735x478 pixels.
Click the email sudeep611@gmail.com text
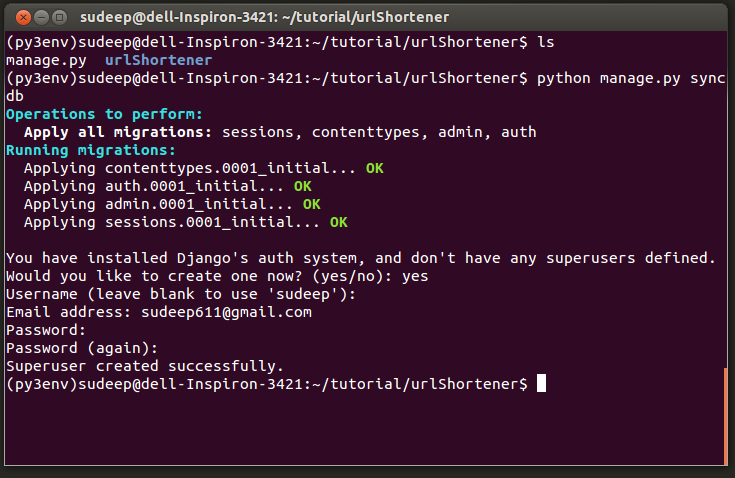(226, 313)
